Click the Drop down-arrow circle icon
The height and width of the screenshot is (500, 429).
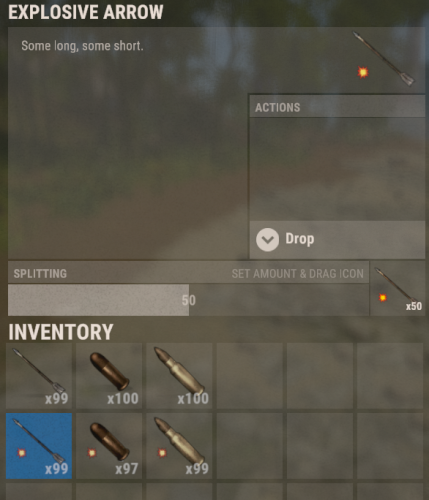(x=267, y=239)
